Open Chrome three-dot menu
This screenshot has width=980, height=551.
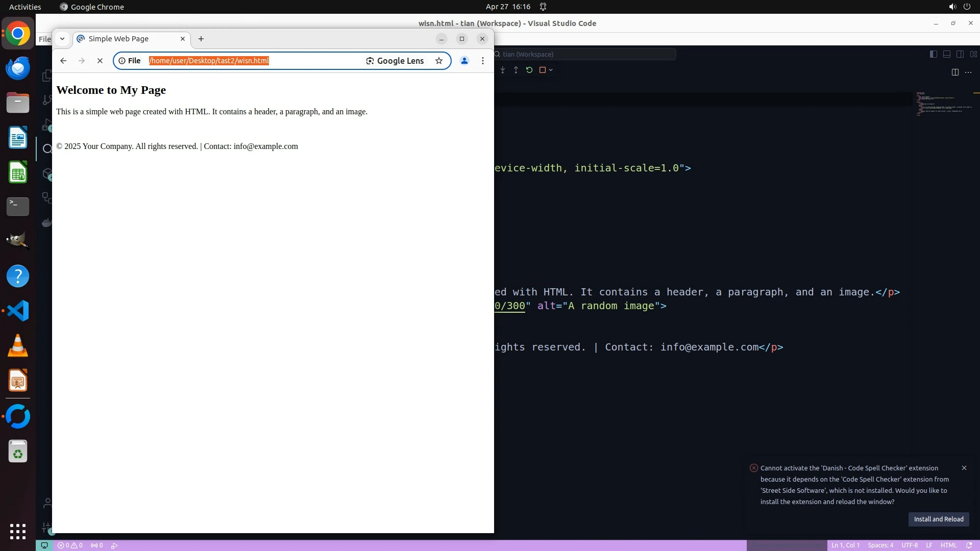(483, 61)
